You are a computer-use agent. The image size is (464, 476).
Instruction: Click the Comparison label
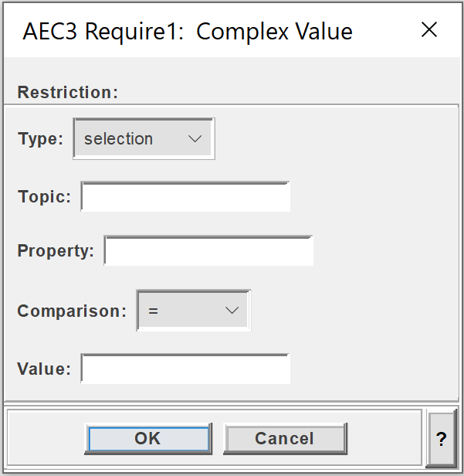[72, 311]
